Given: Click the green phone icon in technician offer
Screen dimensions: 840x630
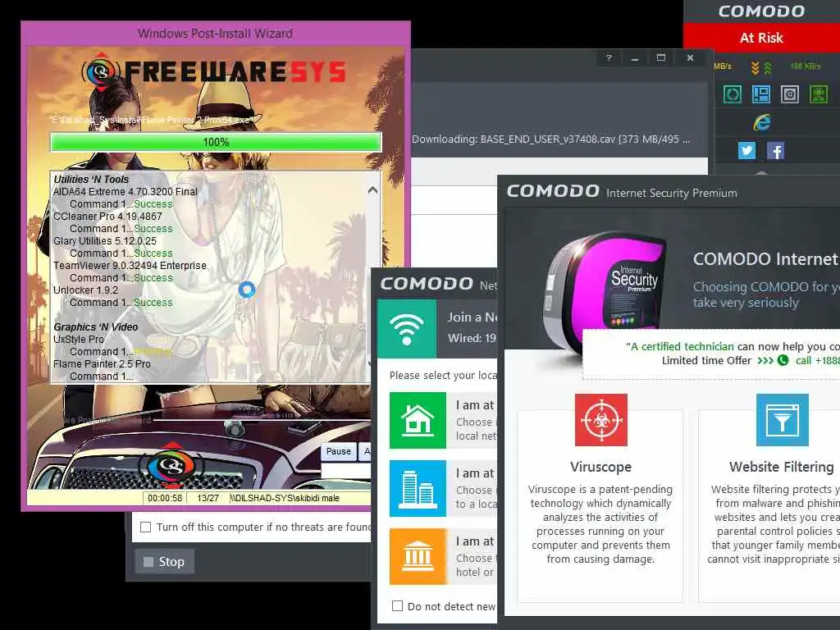Looking at the screenshot, I should pyautogui.click(x=783, y=361).
